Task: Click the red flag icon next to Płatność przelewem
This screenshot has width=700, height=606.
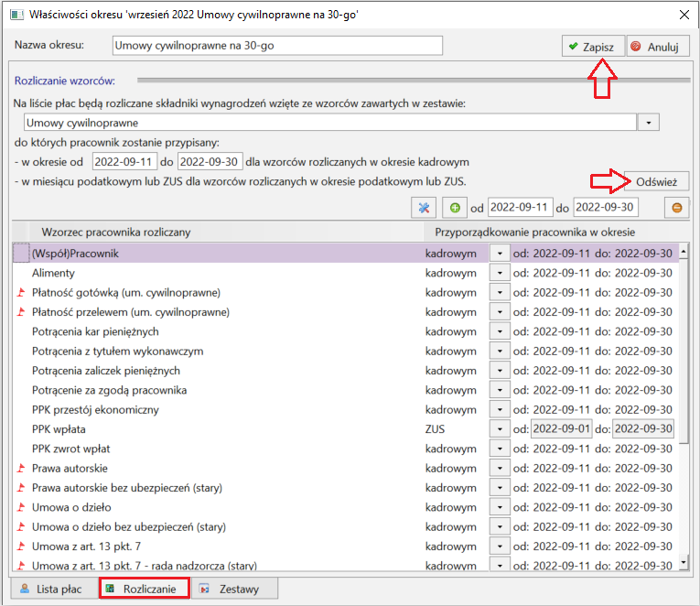Action: pos(21,312)
